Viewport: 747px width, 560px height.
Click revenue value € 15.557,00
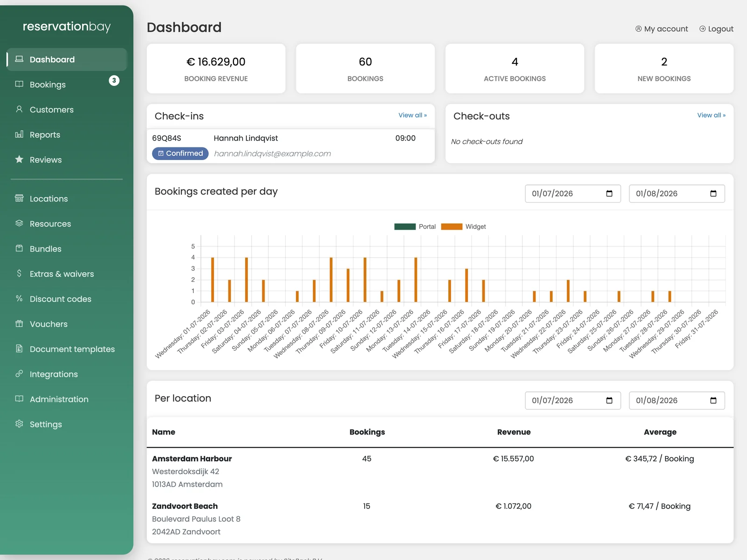(514, 459)
